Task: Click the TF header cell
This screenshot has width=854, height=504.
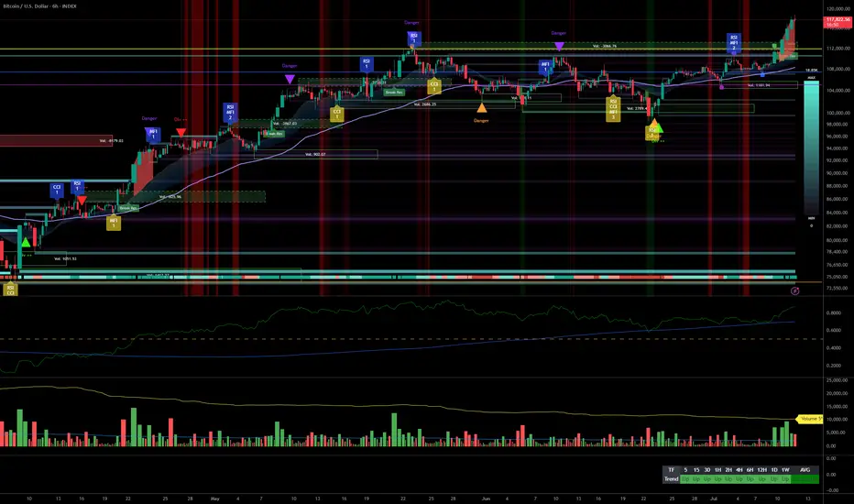Action: pos(671,470)
